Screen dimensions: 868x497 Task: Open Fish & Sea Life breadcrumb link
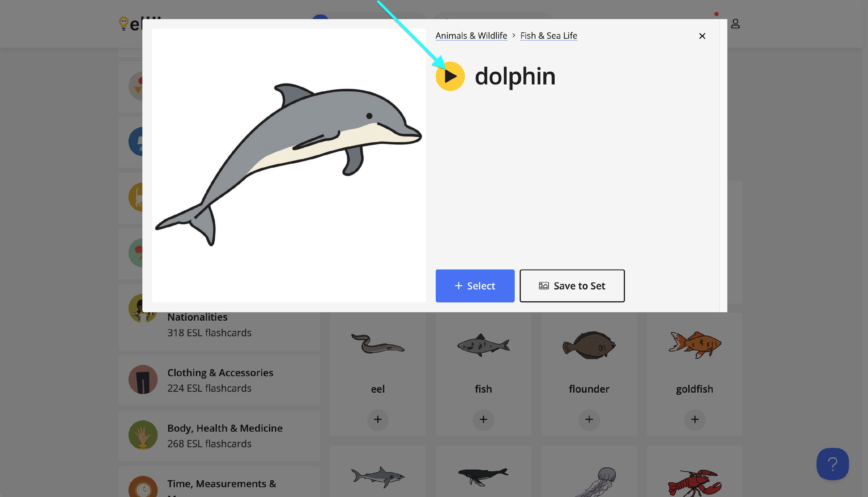point(548,36)
